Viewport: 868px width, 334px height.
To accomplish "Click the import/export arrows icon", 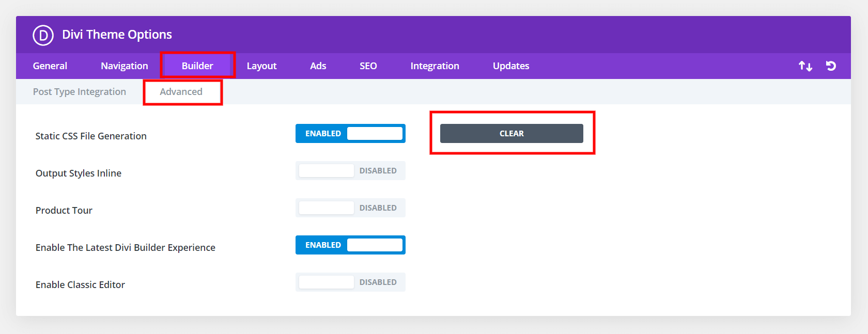I will (805, 66).
